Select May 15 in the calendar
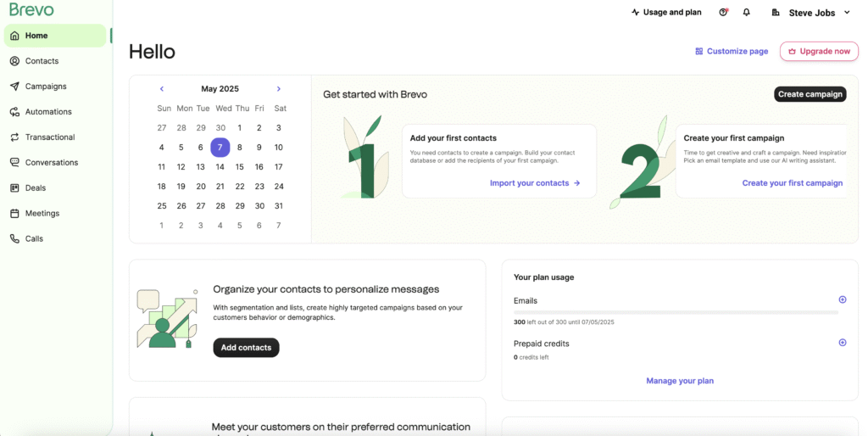 [x=240, y=167]
